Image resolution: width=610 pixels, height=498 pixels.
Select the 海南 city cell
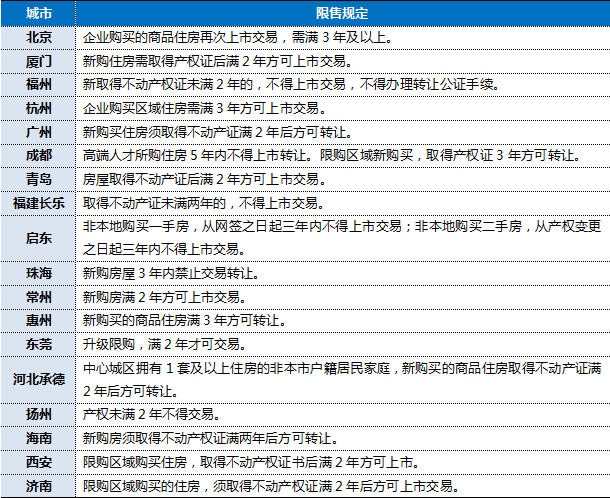[x=39, y=438]
